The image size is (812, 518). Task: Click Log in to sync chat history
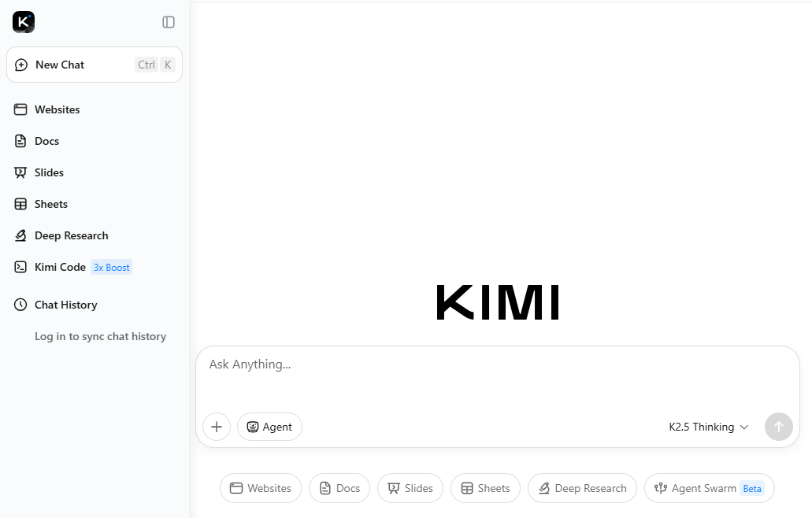click(x=101, y=337)
